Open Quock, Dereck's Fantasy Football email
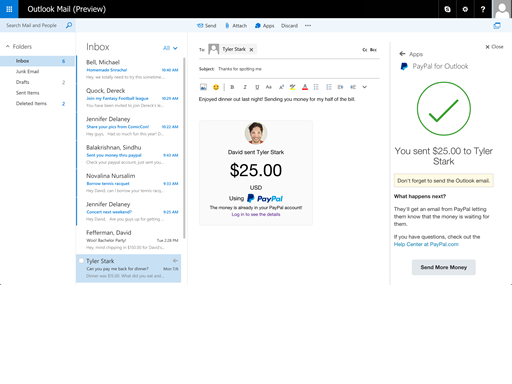Screen dimensions: 512x384 point(129,98)
